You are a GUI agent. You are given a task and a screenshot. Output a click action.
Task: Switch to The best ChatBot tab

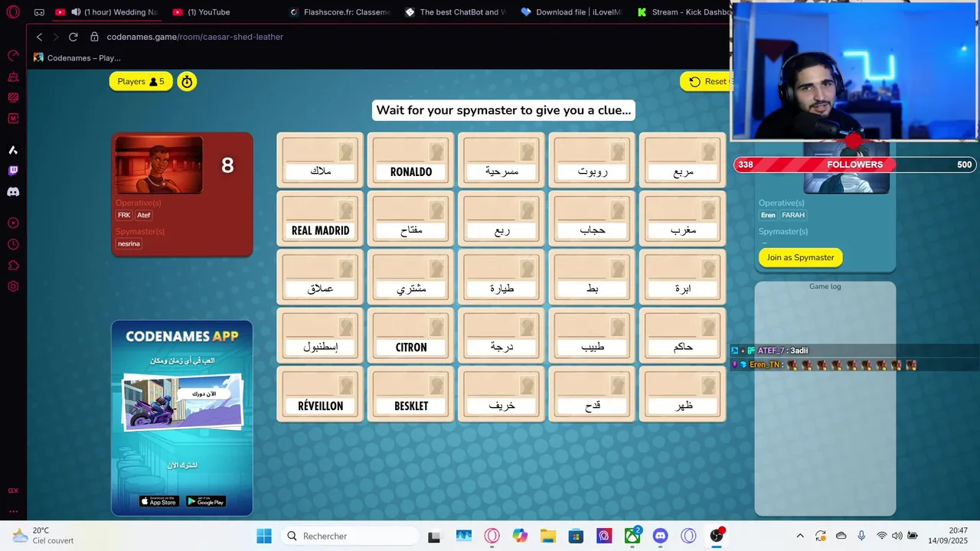[x=456, y=12]
